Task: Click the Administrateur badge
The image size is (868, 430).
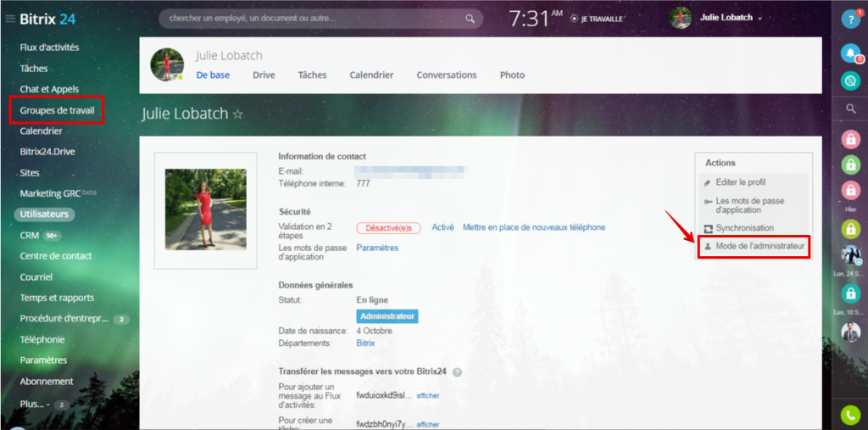Action: [387, 316]
